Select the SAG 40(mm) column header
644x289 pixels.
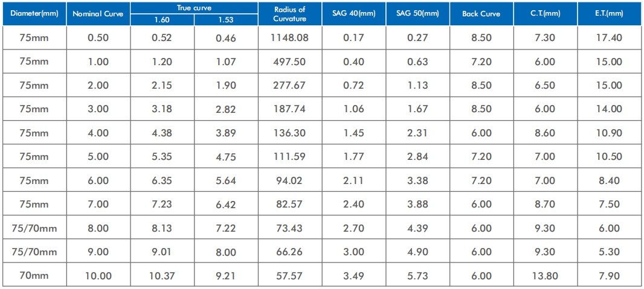pyautogui.click(x=353, y=13)
